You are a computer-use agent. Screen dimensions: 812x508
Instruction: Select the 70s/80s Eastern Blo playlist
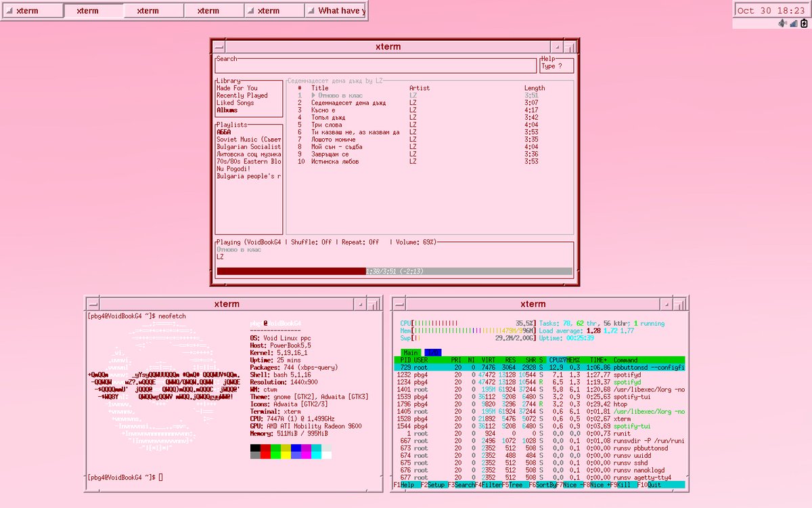(x=248, y=162)
